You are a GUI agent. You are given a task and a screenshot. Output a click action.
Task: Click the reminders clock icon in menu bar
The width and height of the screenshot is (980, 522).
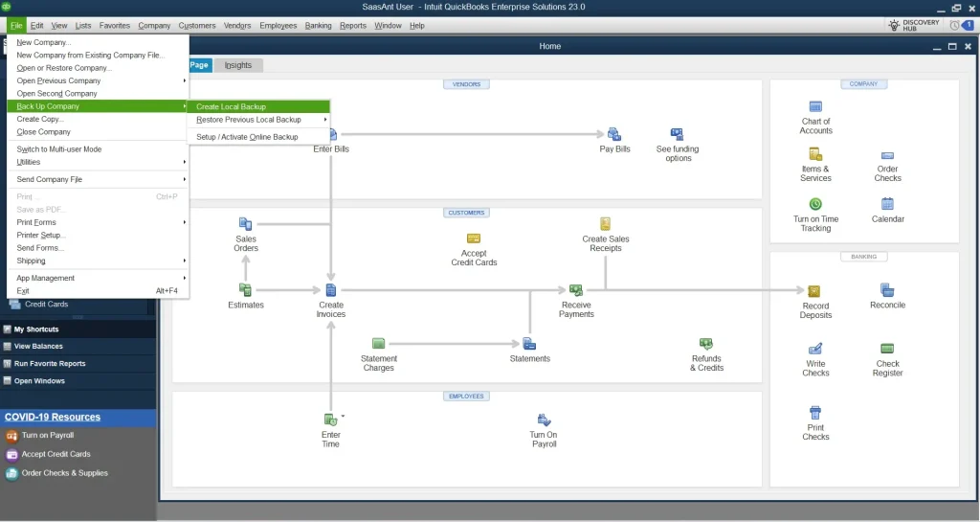[954, 26]
